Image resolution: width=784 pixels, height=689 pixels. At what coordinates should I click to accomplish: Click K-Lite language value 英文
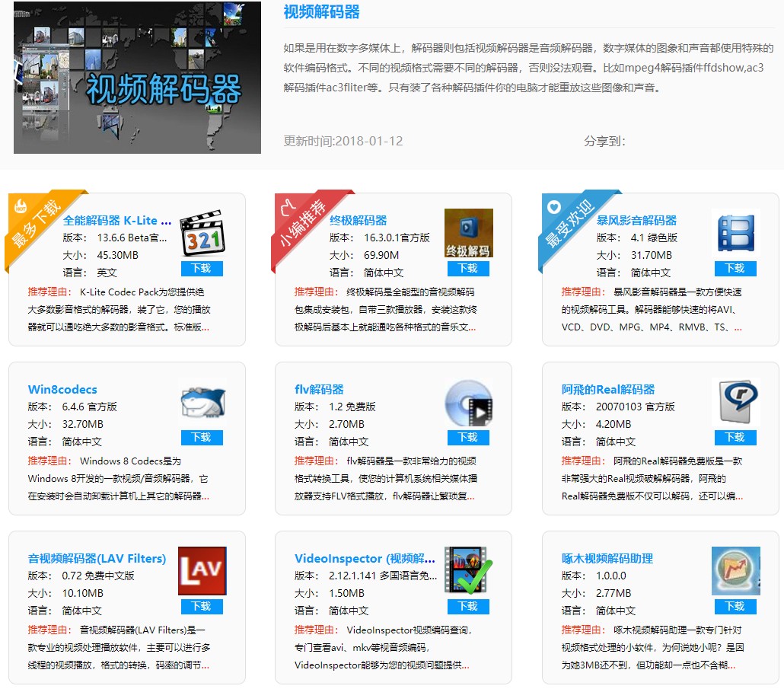107,273
